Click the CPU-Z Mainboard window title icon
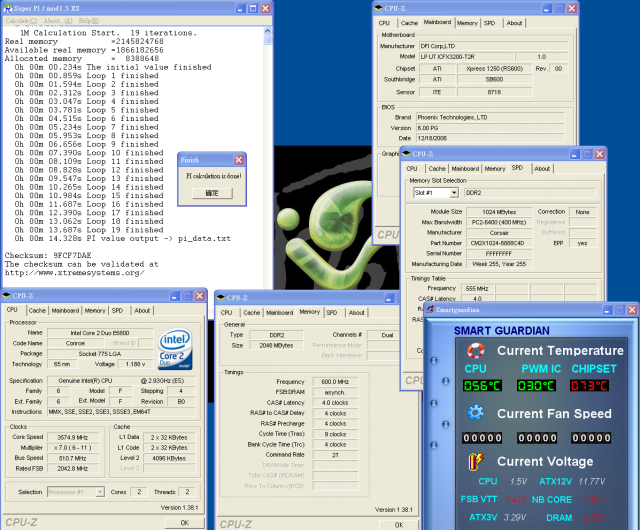Viewport: 640px width, 530px height. click(378, 8)
